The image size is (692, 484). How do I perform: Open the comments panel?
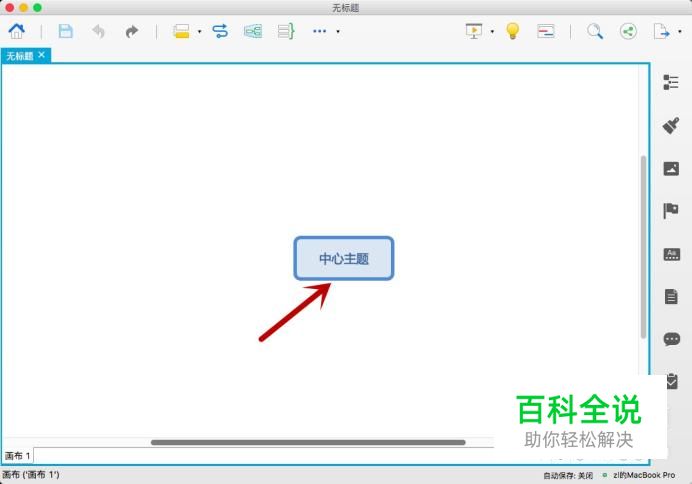pos(672,339)
